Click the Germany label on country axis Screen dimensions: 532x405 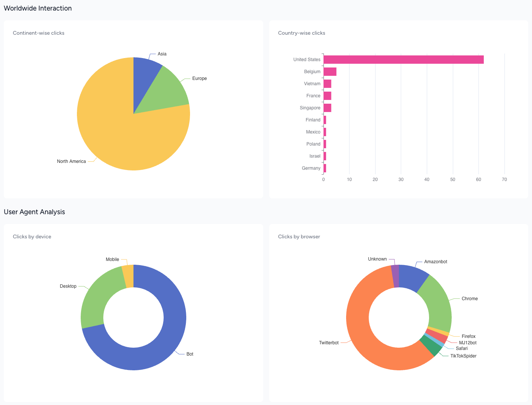coord(311,168)
